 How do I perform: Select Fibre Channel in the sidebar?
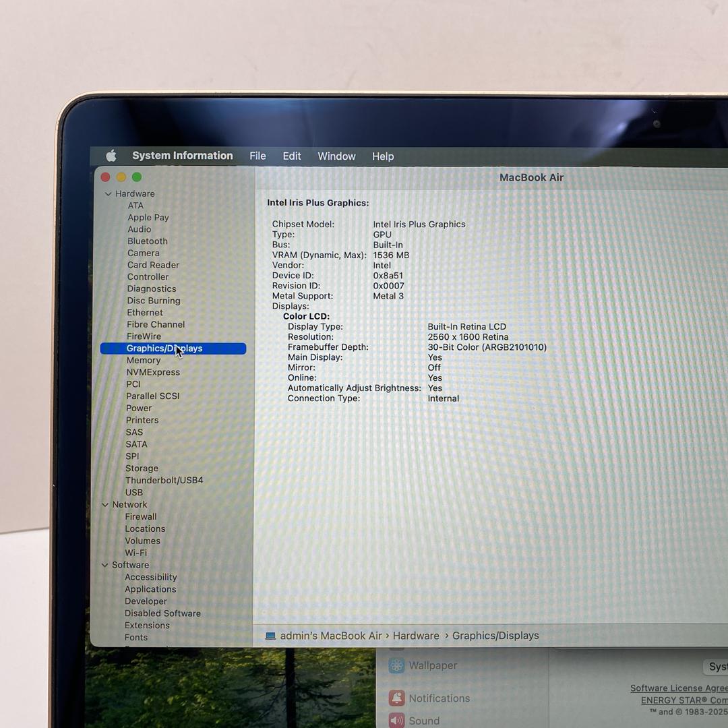pos(156,324)
